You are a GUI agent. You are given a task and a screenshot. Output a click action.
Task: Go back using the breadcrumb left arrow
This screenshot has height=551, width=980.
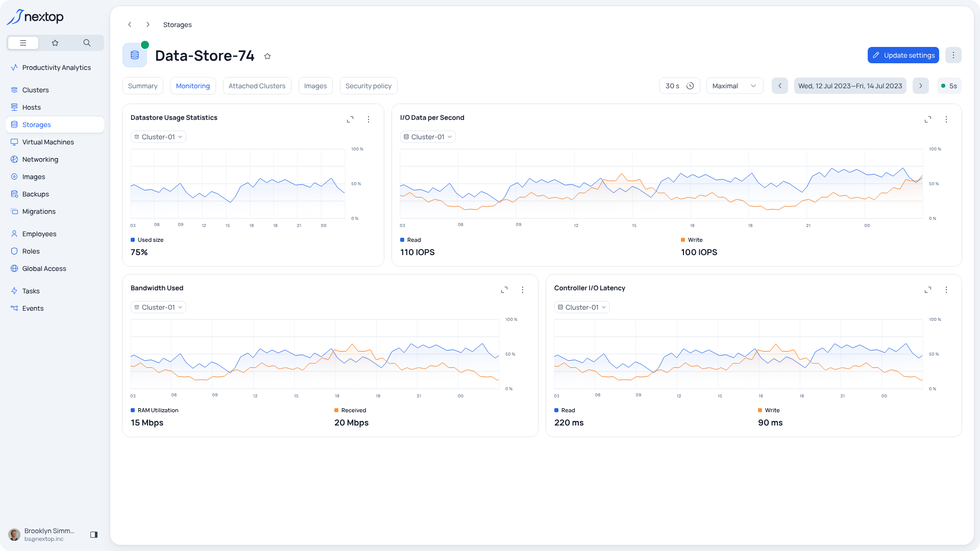[x=130, y=24]
